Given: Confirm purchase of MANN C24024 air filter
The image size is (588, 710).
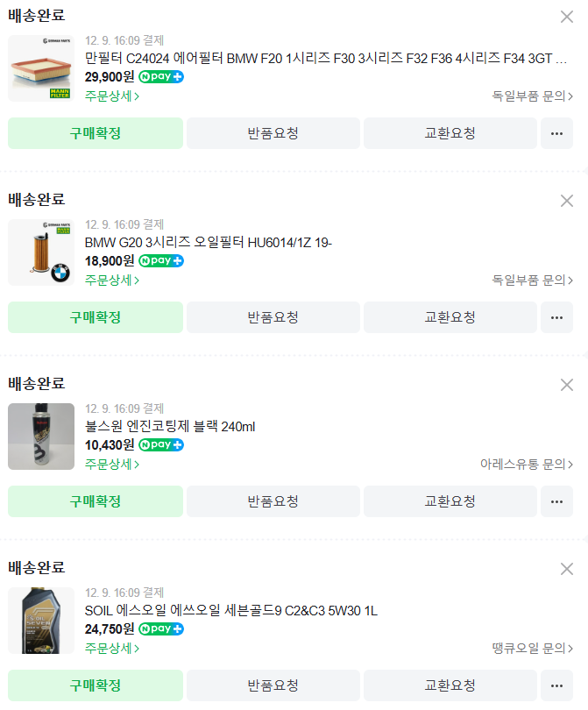Looking at the screenshot, I should [96, 133].
